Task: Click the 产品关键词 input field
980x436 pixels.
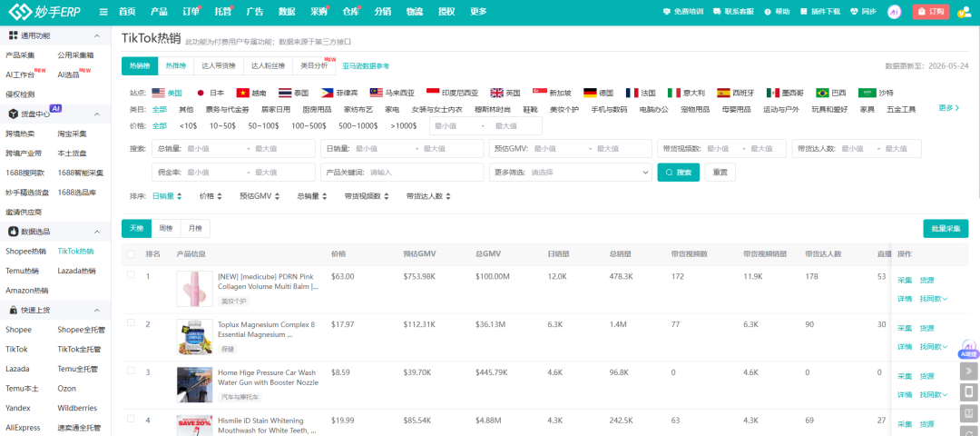Action: click(401, 172)
